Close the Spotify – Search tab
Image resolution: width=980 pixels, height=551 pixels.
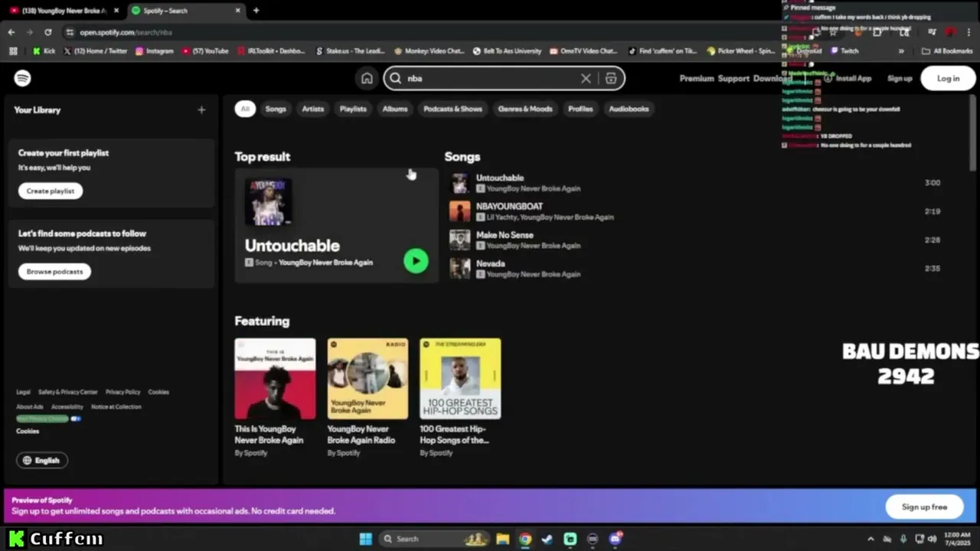[237, 11]
